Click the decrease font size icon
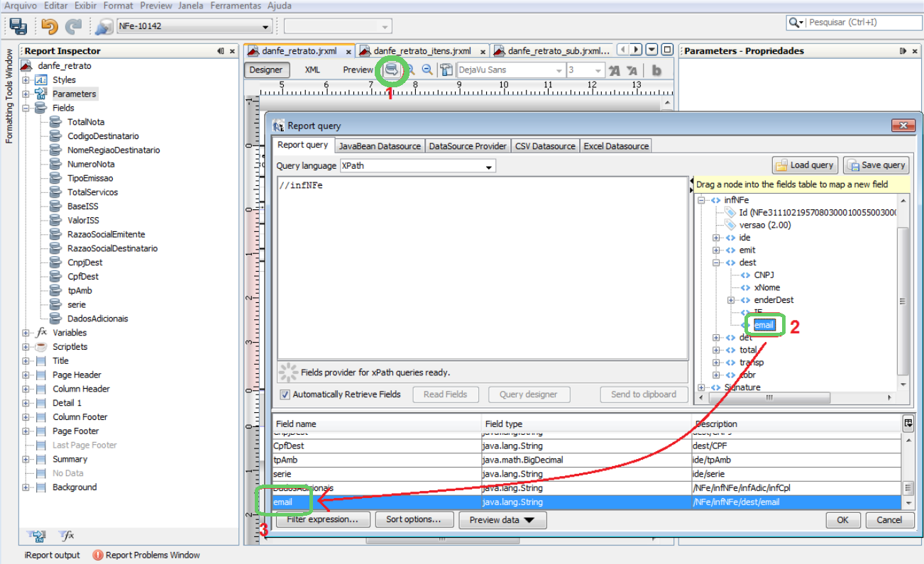The width and height of the screenshot is (924, 564). pos(632,70)
